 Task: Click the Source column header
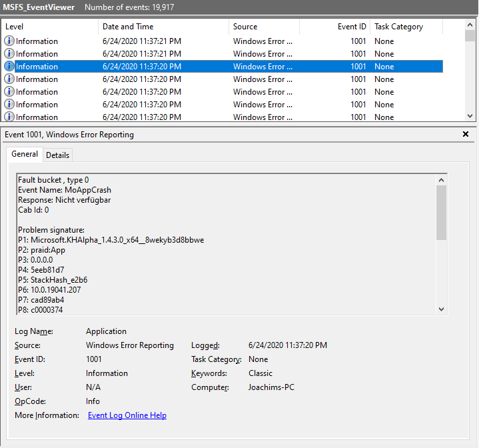(x=264, y=27)
